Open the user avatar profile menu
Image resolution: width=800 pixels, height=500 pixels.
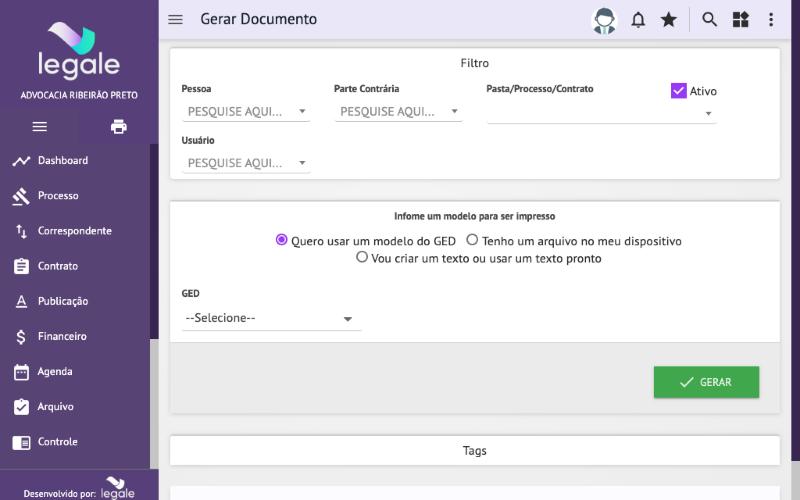[x=604, y=20]
